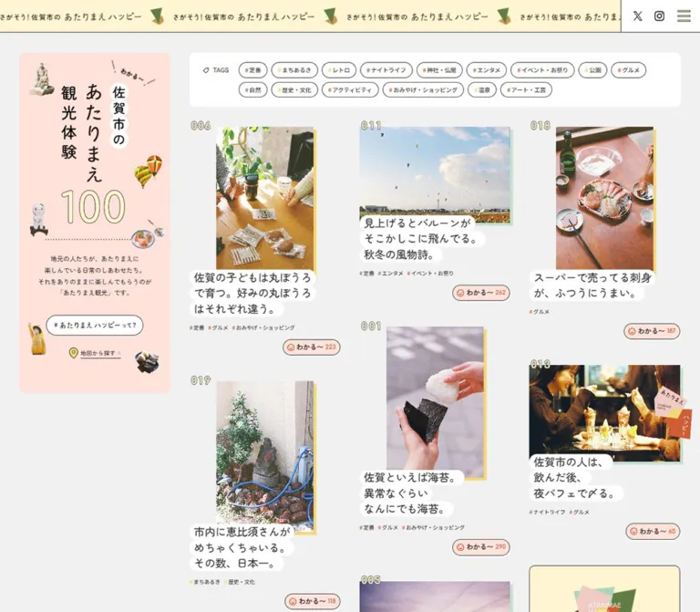Open card 005 purple sky photo
Screen dimensions: 700x612
(x=435, y=596)
